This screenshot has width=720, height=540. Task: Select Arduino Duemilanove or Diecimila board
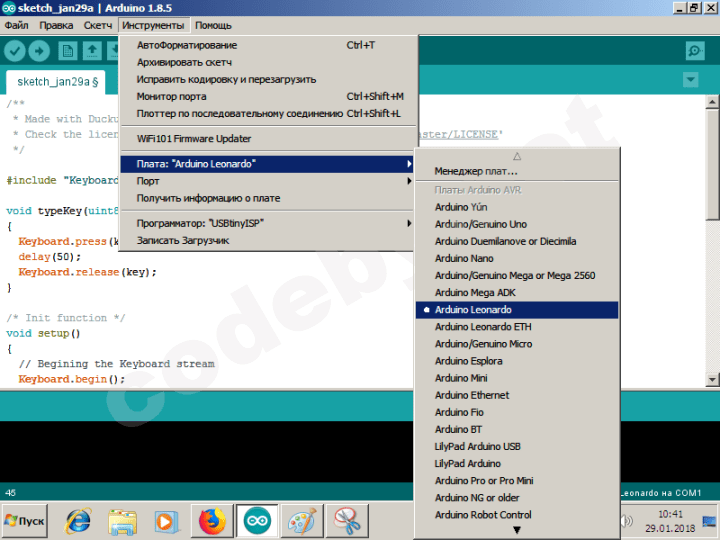point(517,241)
